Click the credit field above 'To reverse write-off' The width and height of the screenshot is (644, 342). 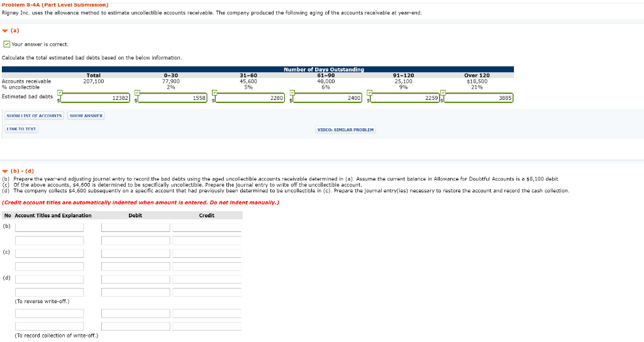pos(207,292)
